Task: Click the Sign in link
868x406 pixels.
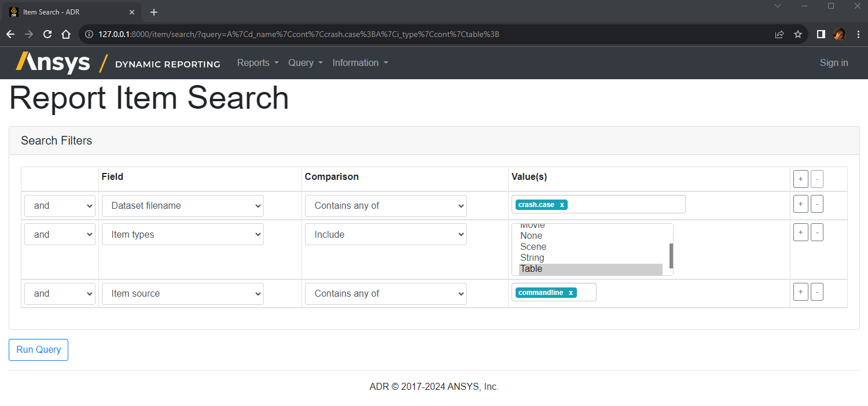Action: click(x=834, y=62)
